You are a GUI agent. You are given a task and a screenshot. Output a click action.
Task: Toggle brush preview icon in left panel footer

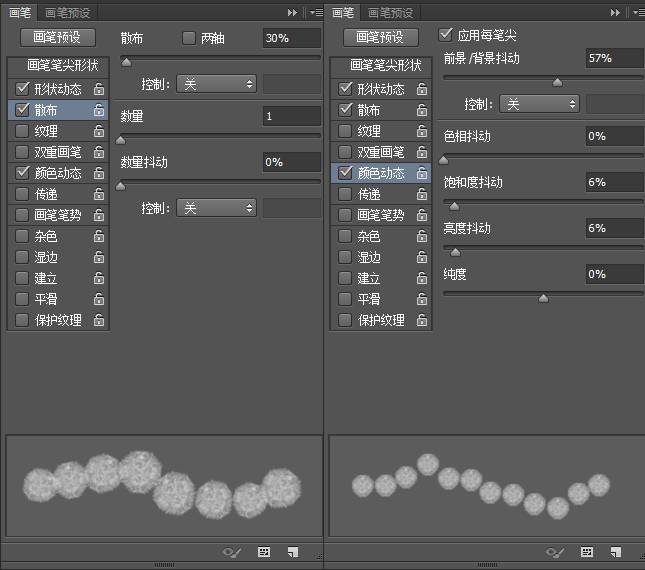point(233,551)
